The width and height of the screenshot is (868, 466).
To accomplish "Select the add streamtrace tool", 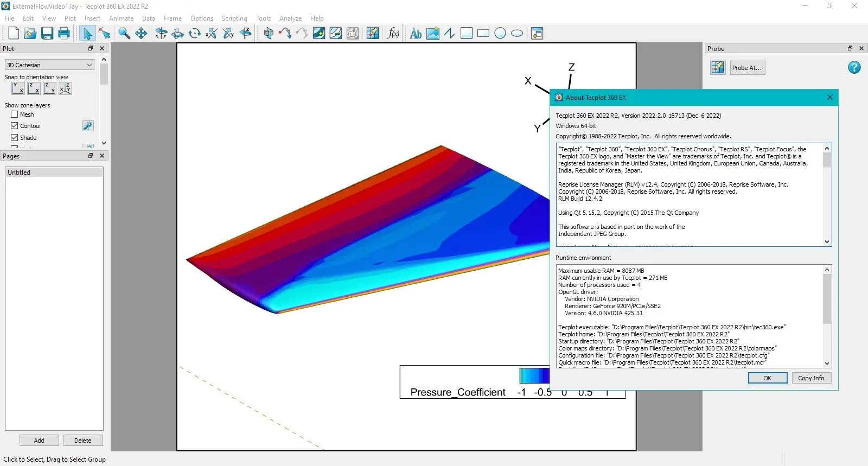I will click(x=285, y=34).
